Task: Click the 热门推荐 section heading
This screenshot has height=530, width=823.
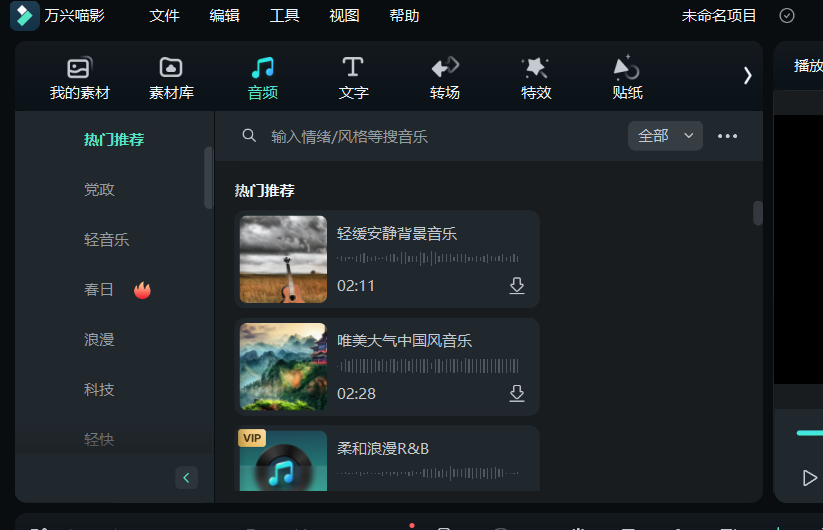Action: click(265, 190)
